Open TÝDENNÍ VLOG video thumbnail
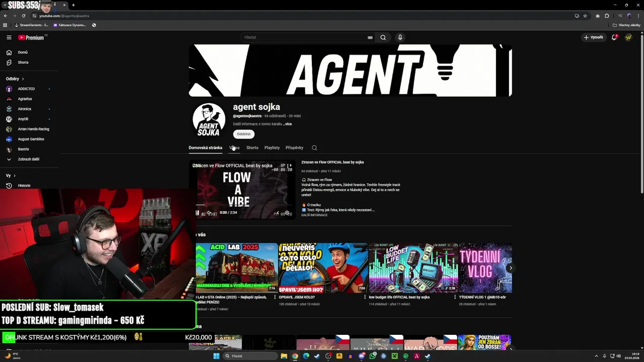 [x=486, y=267]
